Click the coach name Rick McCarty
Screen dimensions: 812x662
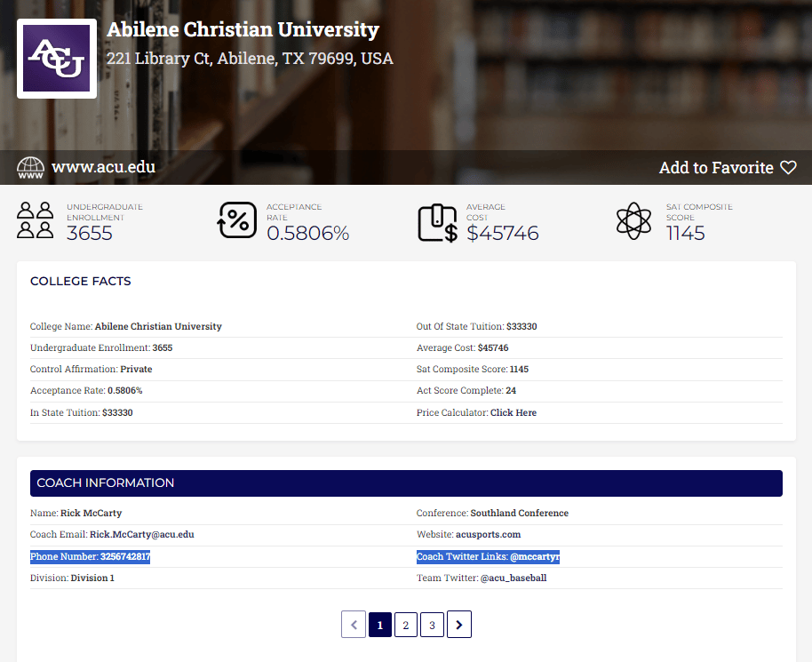tap(92, 513)
